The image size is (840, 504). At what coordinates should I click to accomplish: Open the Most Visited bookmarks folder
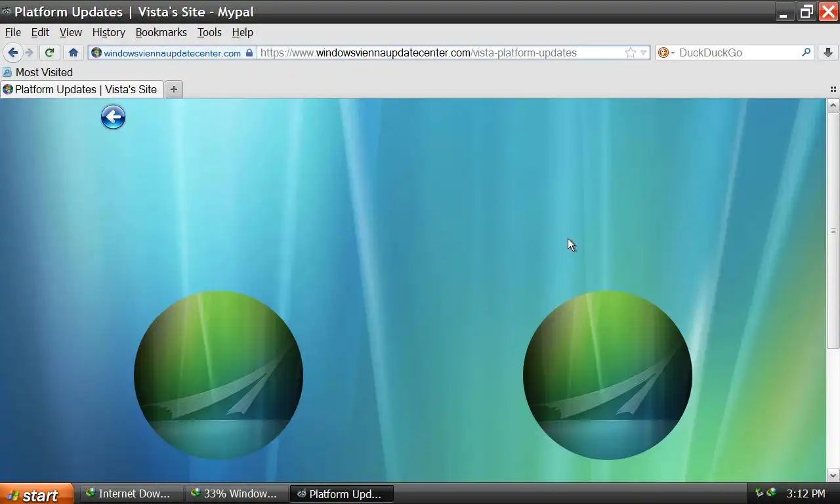click(37, 72)
